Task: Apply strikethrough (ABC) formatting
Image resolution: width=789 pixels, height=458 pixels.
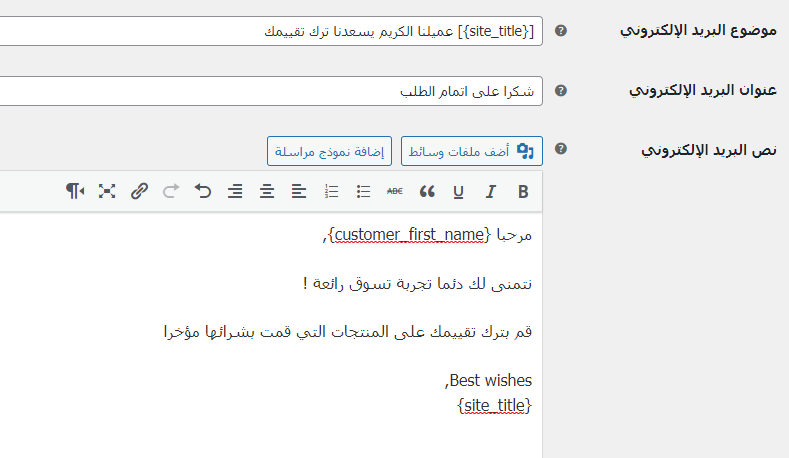Action: 395,191
